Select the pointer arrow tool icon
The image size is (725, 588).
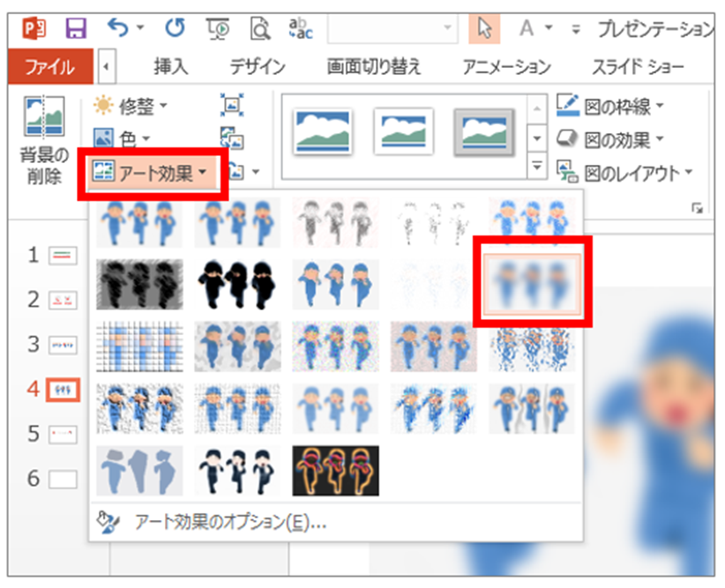point(484,28)
